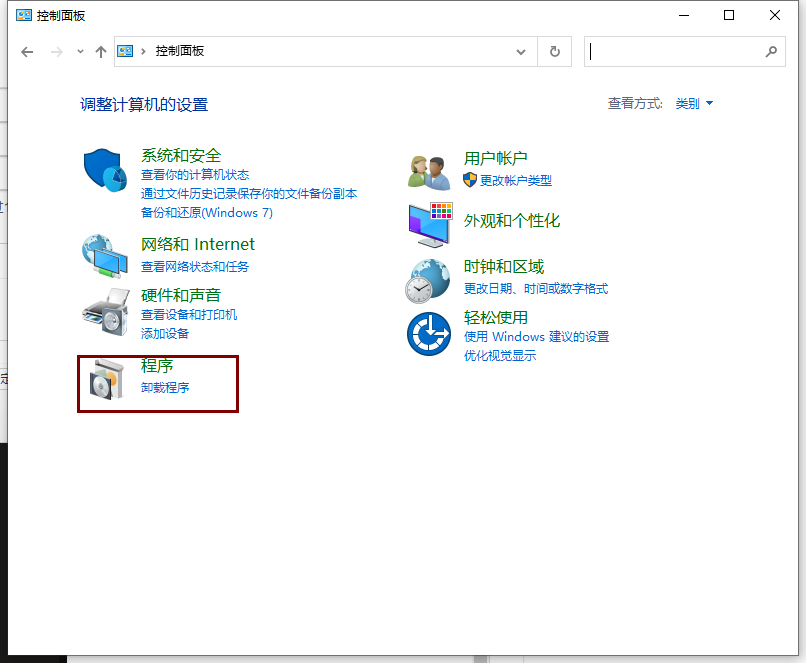Click the Ease of Access icon
This screenshot has width=806, height=663.
point(429,334)
